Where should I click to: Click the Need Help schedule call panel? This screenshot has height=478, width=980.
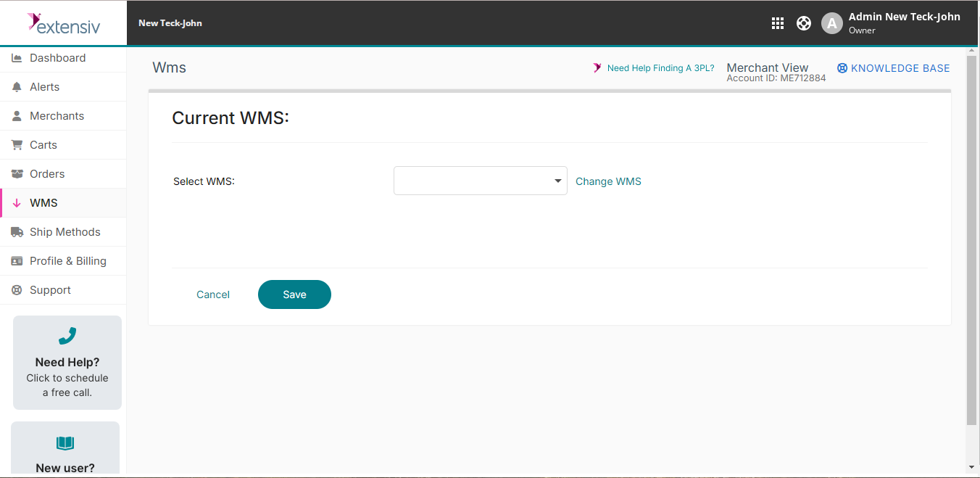tap(67, 362)
